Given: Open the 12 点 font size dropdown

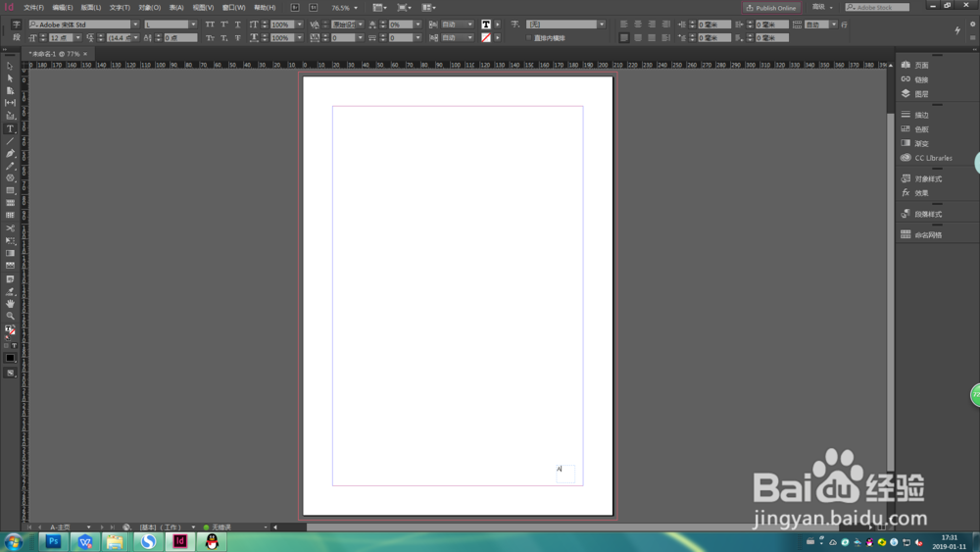Looking at the screenshot, I should pyautogui.click(x=78, y=38).
